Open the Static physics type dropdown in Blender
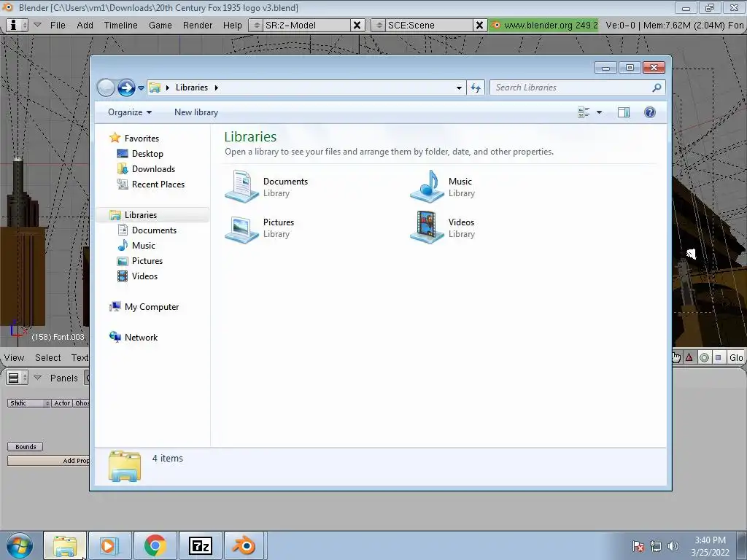747x560 pixels. (x=29, y=403)
